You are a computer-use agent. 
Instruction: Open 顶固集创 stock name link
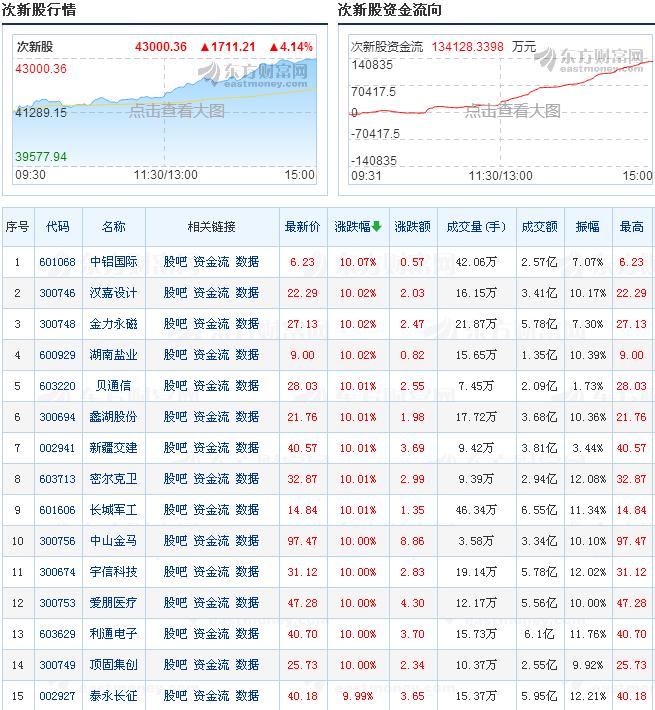pyautogui.click(x=114, y=665)
